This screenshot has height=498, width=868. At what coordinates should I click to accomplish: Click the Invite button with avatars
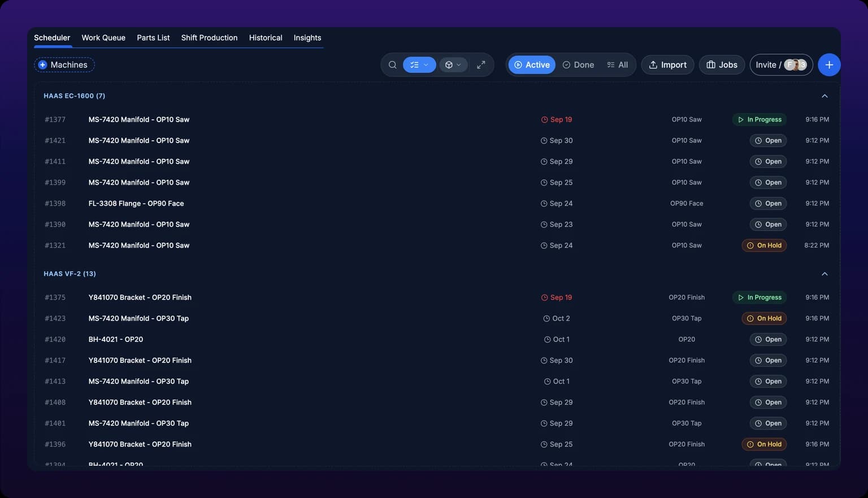pos(781,65)
